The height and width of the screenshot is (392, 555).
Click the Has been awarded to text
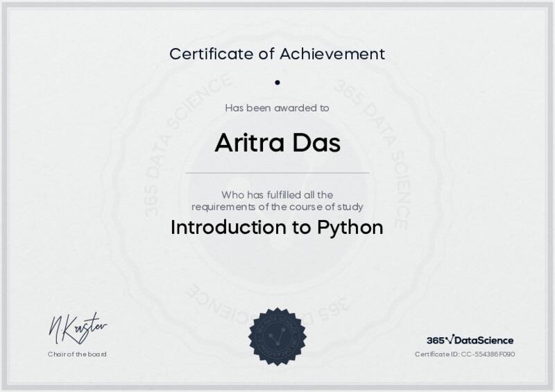[277, 108]
